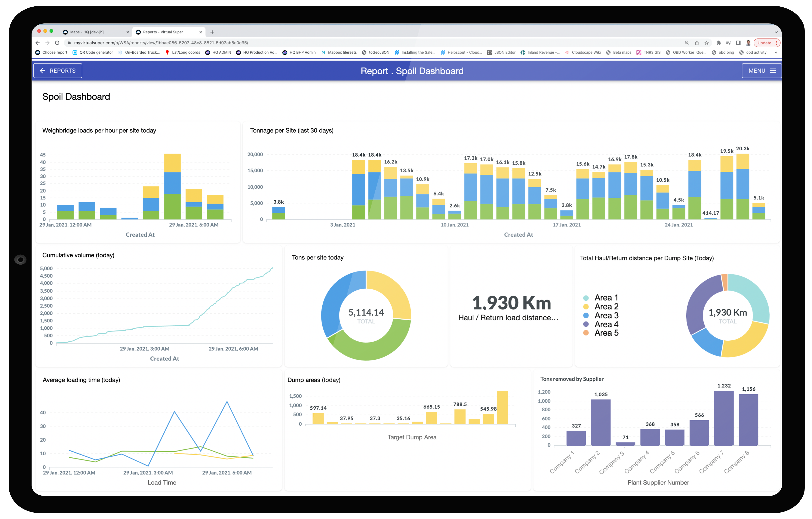Click Area 4 legend entry
The image size is (812, 519).
coord(601,324)
